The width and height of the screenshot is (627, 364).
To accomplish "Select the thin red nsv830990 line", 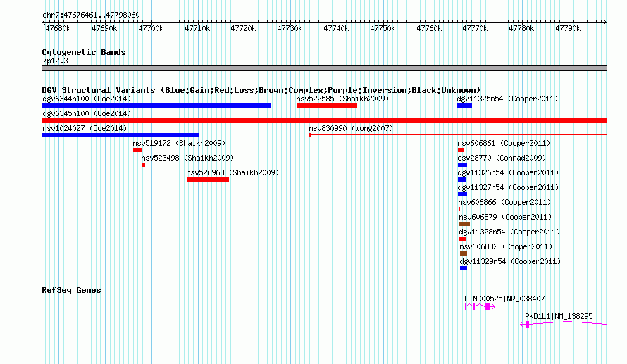I will coord(458,135).
